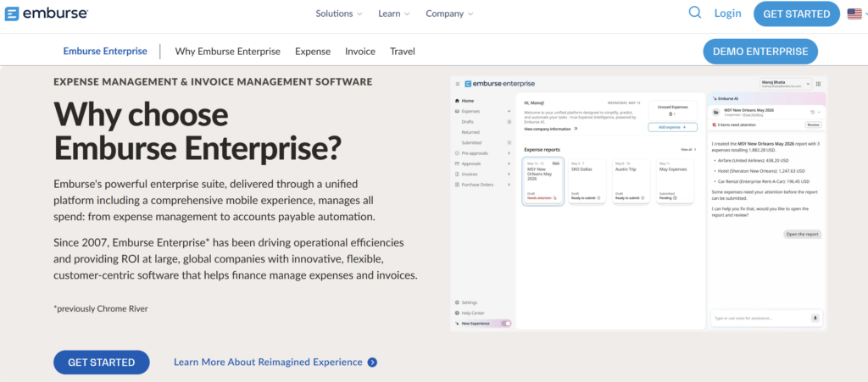Open the Austin Trip report card

[631, 181]
